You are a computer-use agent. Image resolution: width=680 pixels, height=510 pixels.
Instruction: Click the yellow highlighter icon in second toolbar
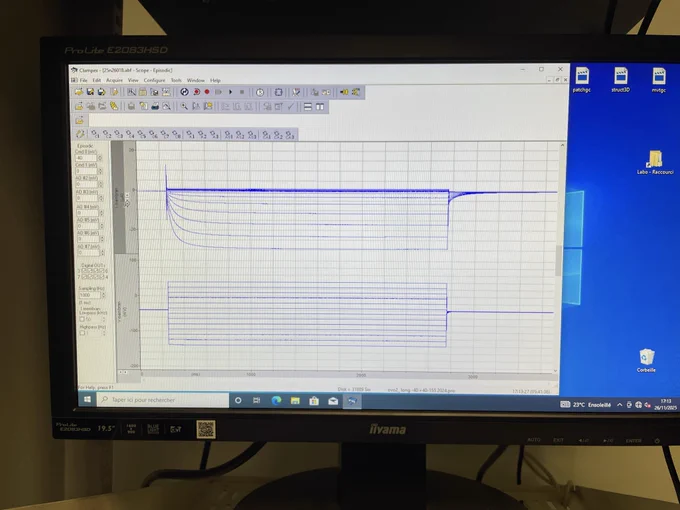click(114, 106)
